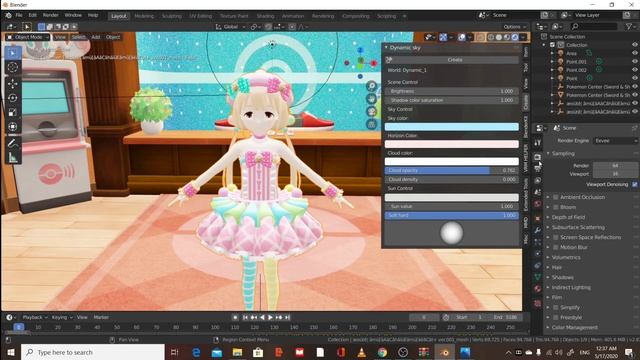
Task: Adjust the Cloud opacity slider
Action: pyautogui.click(x=452, y=170)
